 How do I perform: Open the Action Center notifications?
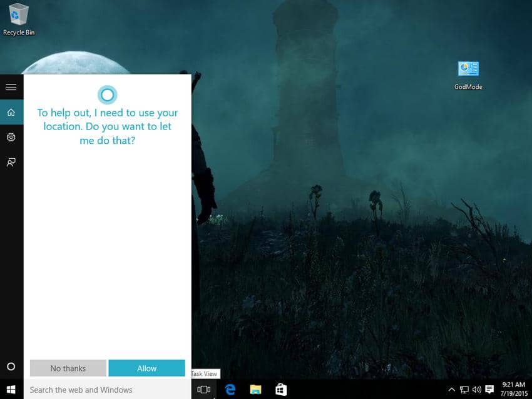[489, 390]
